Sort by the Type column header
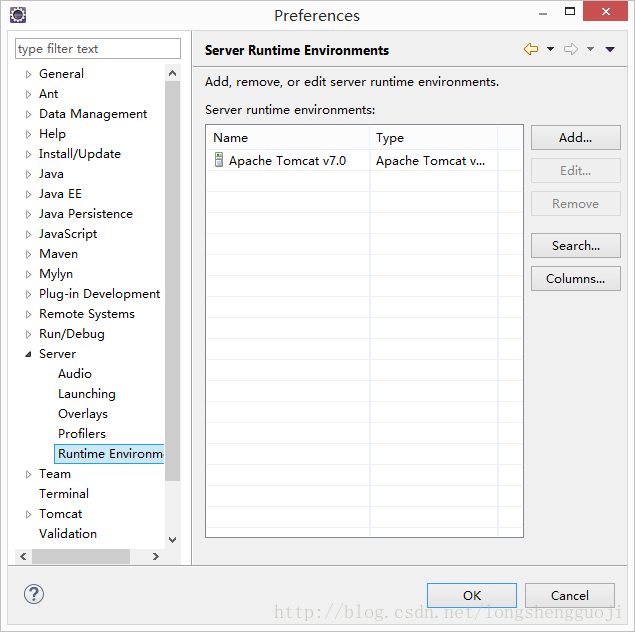This screenshot has height=632, width=635. 434,138
